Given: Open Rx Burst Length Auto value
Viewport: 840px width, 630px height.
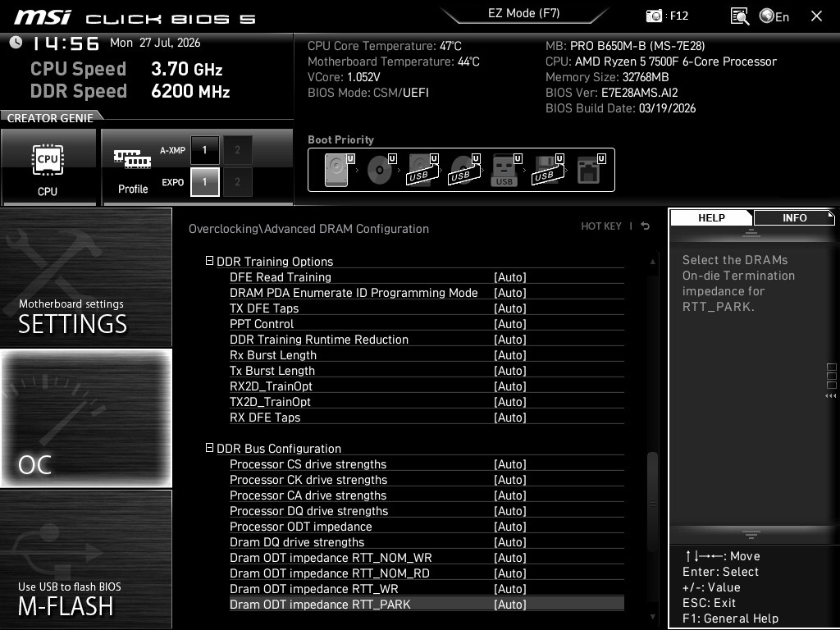Looking at the screenshot, I should pyautogui.click(x=510, y=354).
